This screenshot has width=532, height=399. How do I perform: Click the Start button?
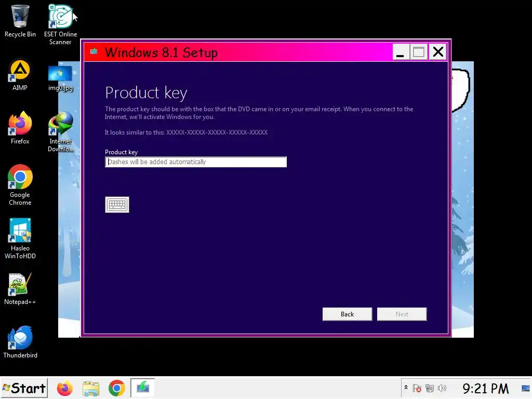coord(24,388)
